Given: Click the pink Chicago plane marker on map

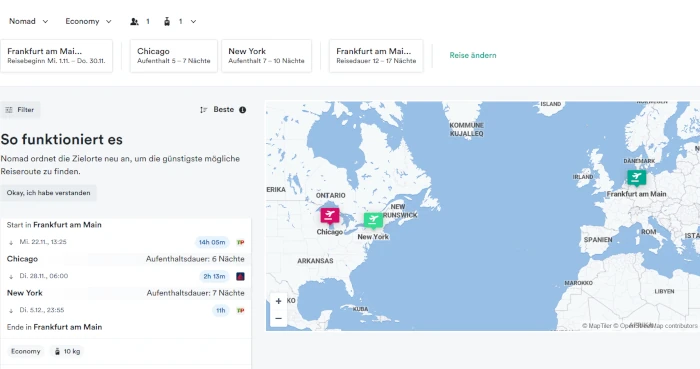Looking at the screenshot, I should (329, 216).
